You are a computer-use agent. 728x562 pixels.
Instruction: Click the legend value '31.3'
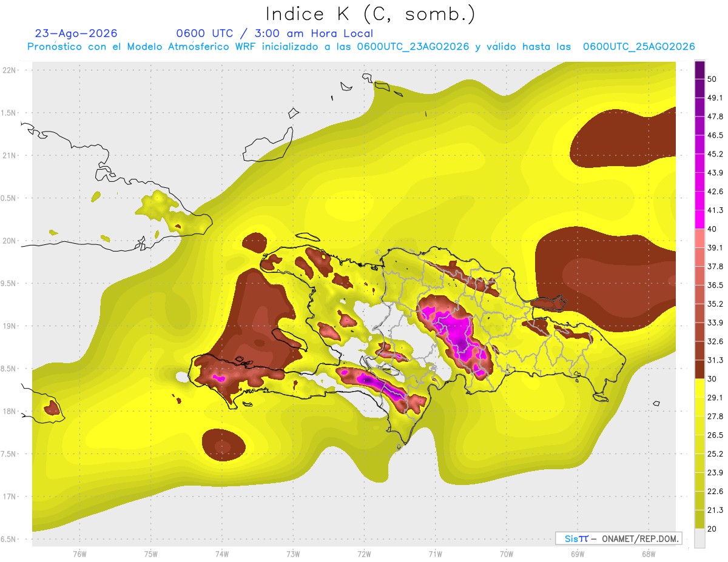coord(715,360)
